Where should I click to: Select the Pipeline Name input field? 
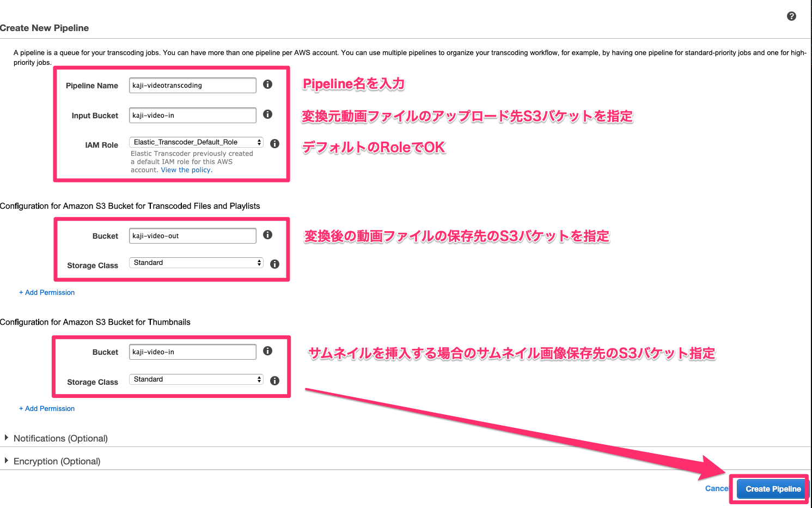(x=192, y=85)
